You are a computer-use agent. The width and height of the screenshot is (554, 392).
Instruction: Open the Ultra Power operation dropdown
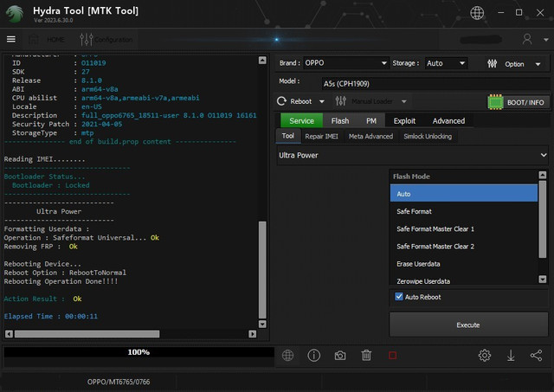[412, 156]
